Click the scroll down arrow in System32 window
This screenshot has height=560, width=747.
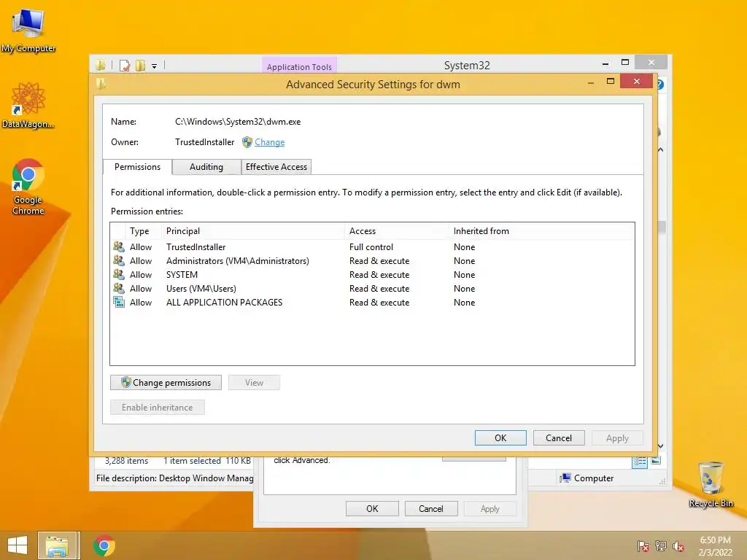tap(661, 446)
